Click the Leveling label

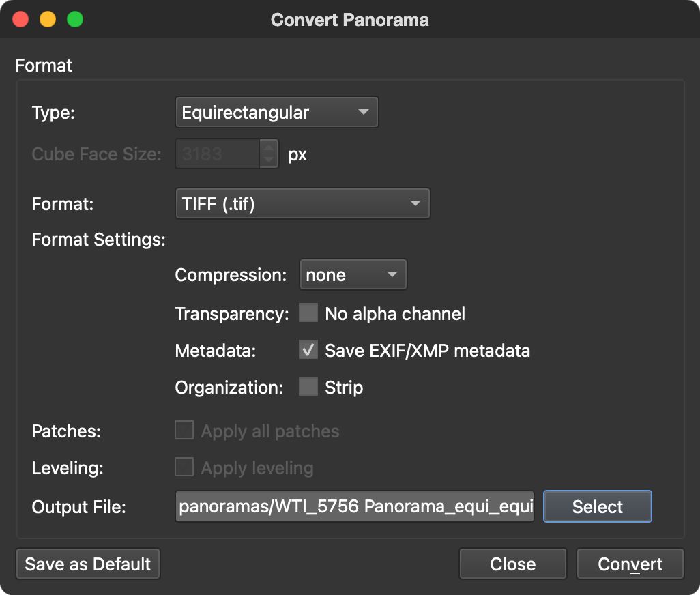68,468
